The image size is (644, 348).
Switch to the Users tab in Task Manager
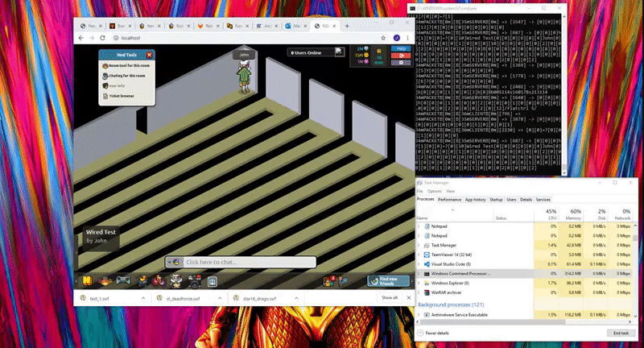click(511, 200)
